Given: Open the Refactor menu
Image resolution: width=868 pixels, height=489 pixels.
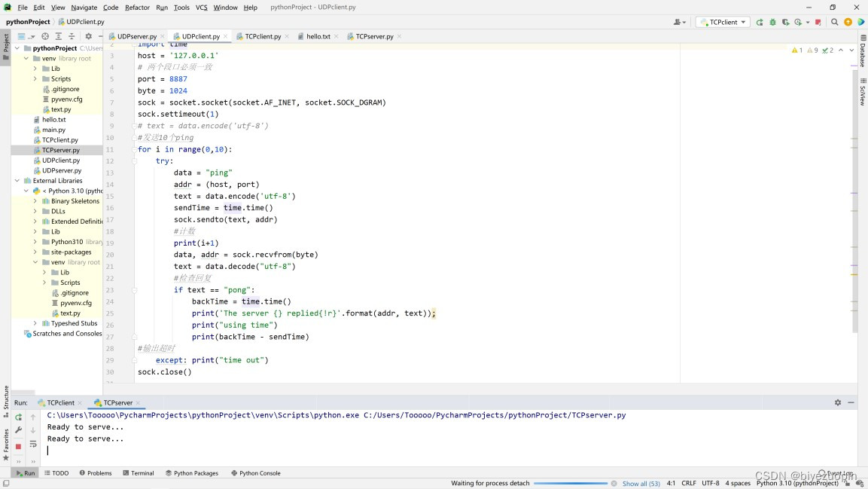Looking at the screenshot, I should coord(137,8).
